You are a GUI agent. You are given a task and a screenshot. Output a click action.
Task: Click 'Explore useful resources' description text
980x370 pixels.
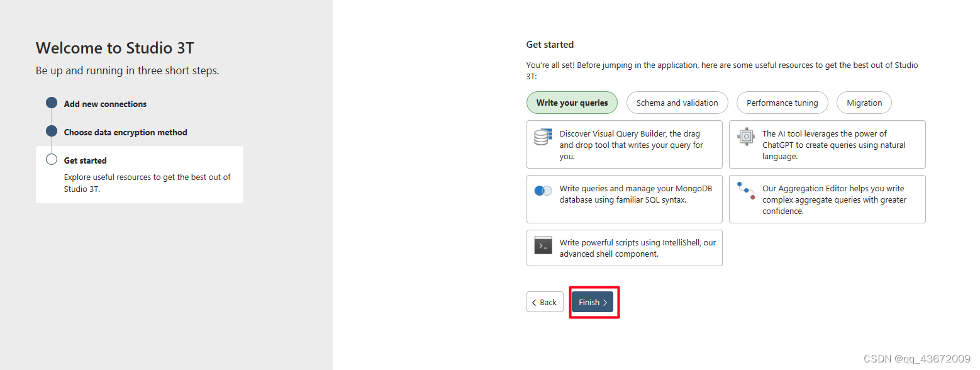click(147, 183)
